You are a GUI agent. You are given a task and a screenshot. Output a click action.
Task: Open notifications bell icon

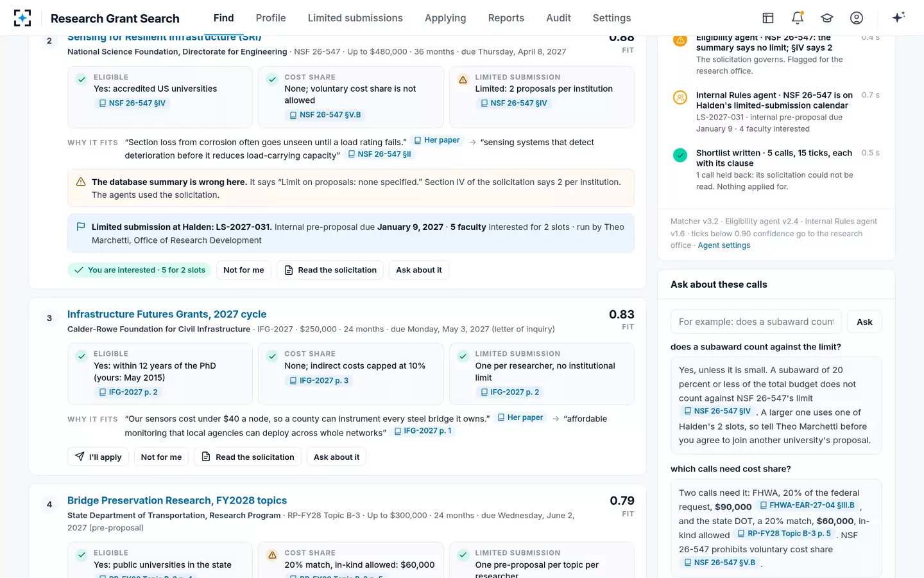tap(798, 18)
